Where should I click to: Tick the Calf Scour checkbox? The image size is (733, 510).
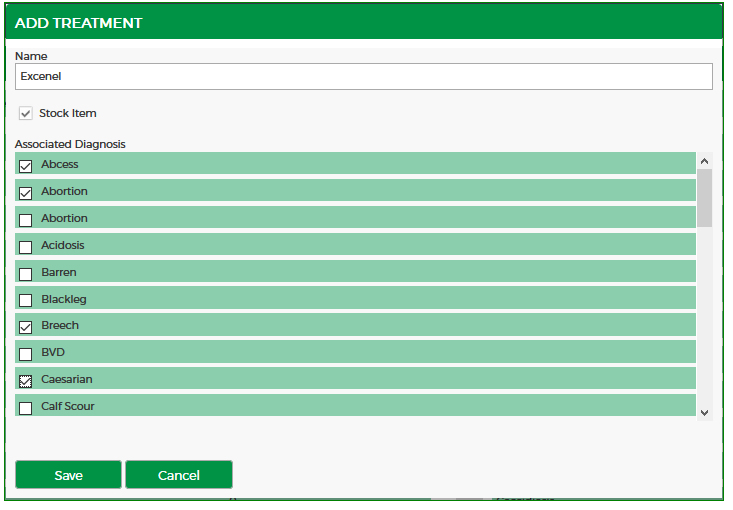(26, 409)
